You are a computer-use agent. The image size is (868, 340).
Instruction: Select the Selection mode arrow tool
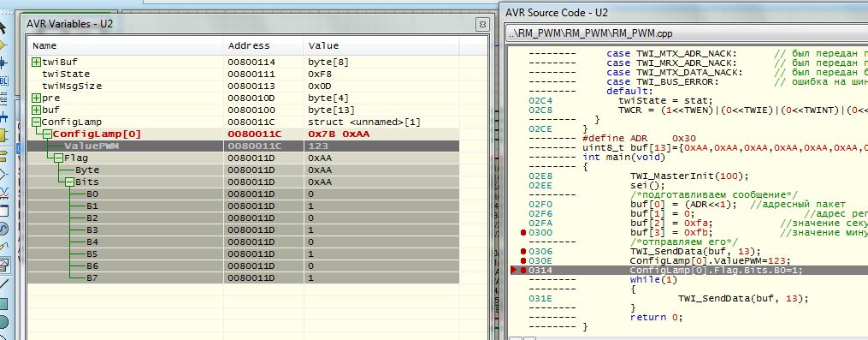3,27
